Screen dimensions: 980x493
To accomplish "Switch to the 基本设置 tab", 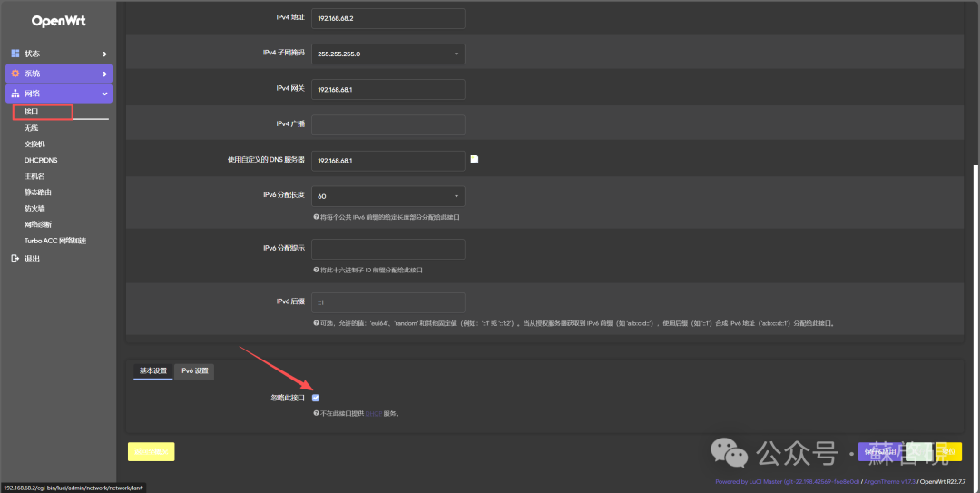I will 153,371.
